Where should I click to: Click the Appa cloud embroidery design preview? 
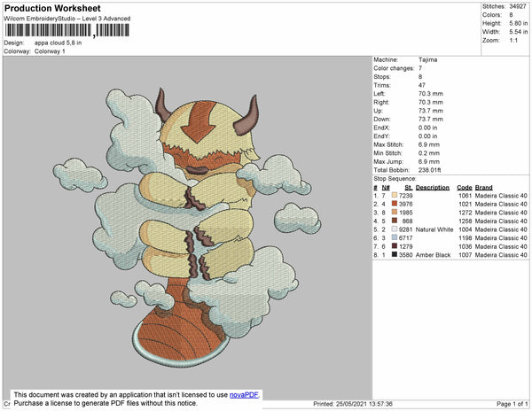click(x=186, y=227)
